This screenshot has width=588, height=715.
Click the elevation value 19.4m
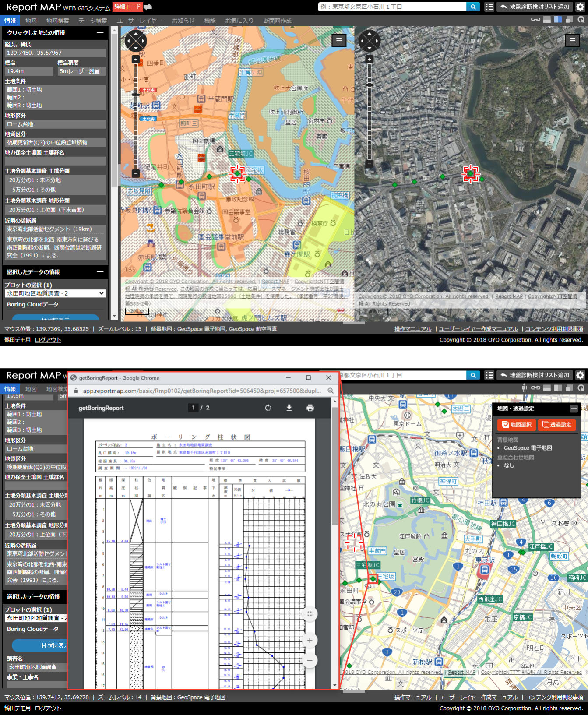(29, 71)
